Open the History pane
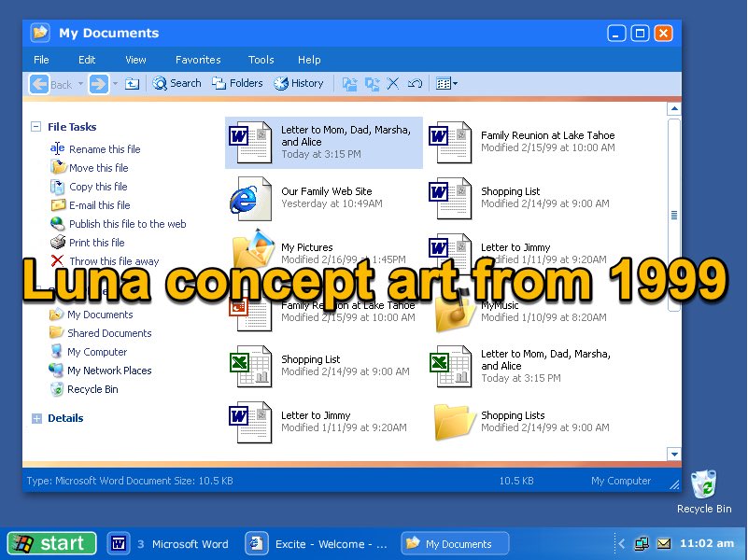This screenshot has width=748, height=560. pos(299,83)
